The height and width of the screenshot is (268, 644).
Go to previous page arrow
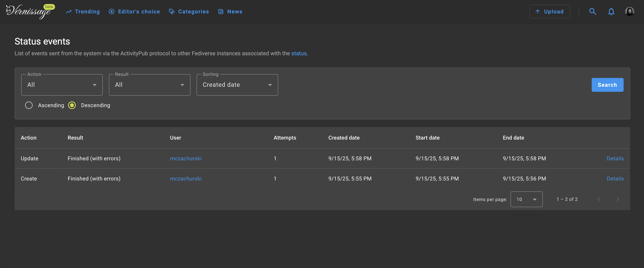[599, 199]
